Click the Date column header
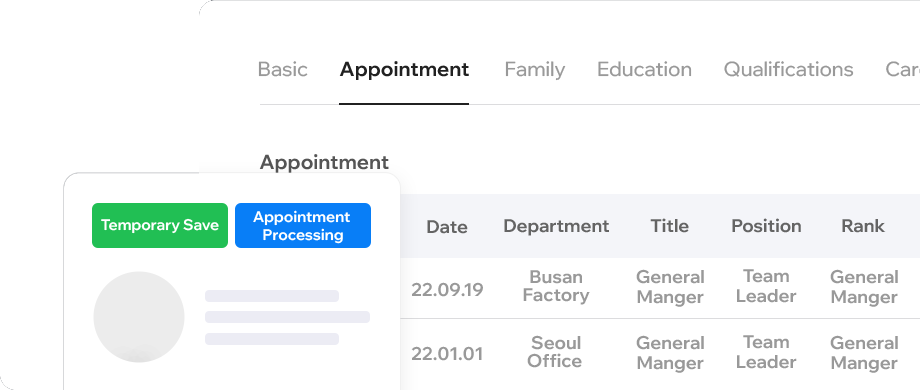The height and width of the screenshot is (390, 920). coord(447,226)
